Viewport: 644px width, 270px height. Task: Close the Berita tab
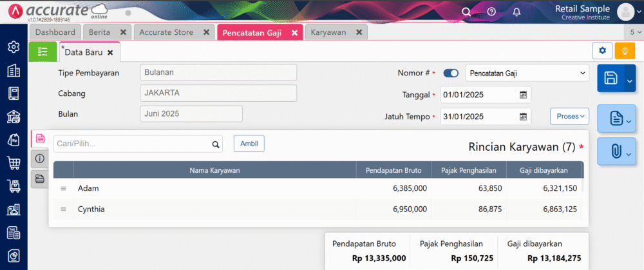[x=123, y=32]
